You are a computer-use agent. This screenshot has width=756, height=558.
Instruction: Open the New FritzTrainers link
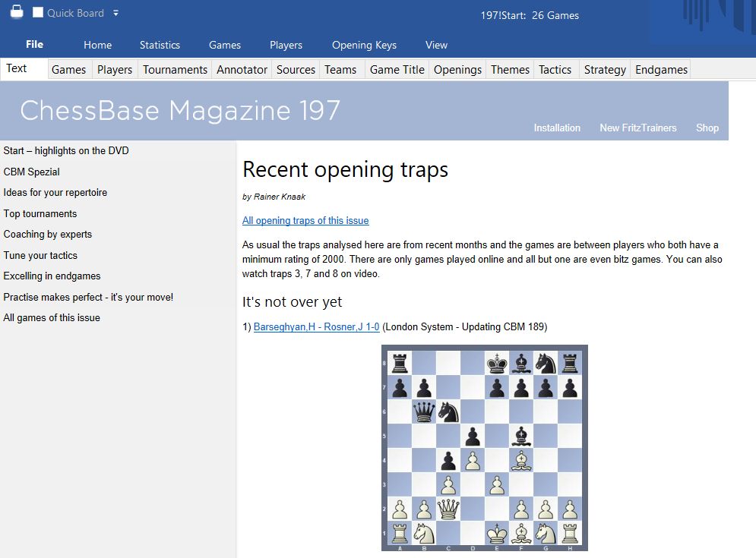pyautogui.click(x=637, y=128)
